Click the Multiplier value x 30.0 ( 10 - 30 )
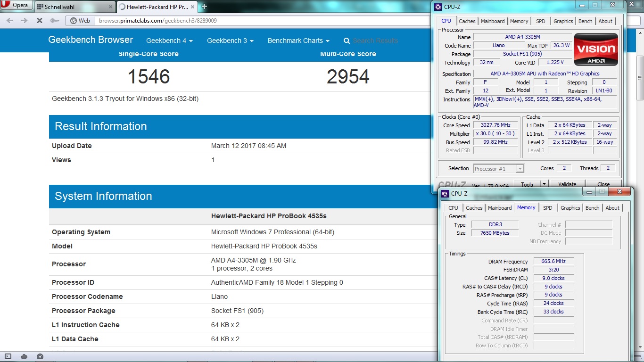This screenshot has width=644, height=362. (x=495, y=134)
